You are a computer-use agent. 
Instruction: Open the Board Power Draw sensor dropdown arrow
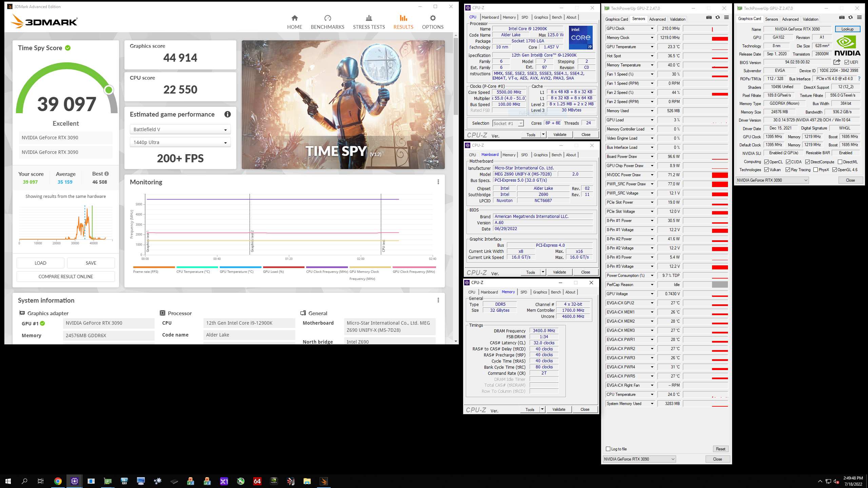652,157
